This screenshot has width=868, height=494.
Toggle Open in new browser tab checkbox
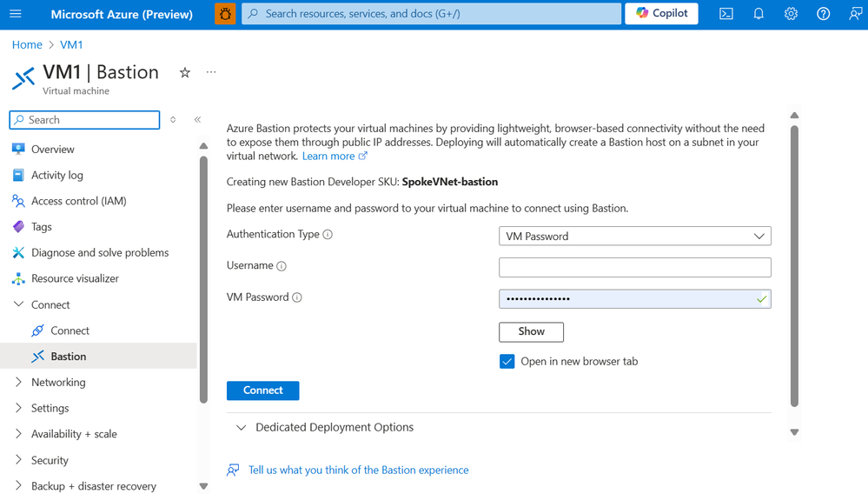pyautogui.click(x=507, y=362)
